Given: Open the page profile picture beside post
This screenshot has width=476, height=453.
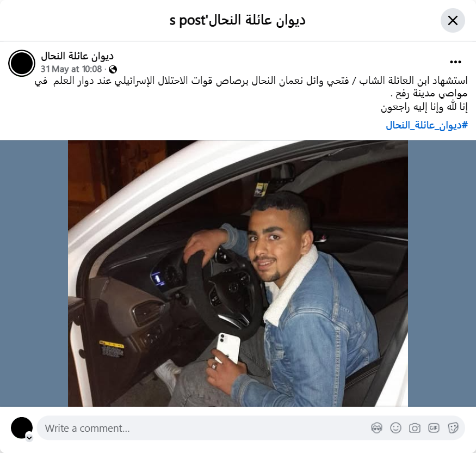Looking at the screenshot, I should [22, 63].
